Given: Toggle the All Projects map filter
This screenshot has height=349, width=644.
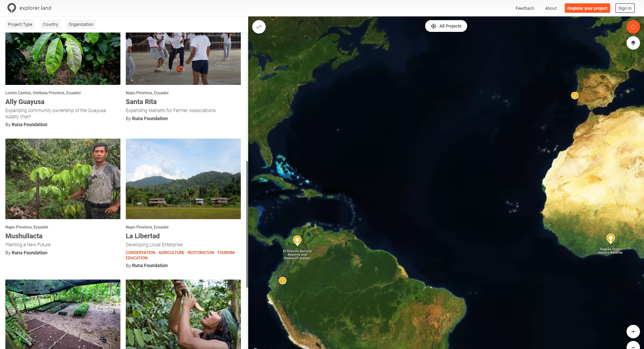Looking at the screenshot, I should (x=446, y=26).
